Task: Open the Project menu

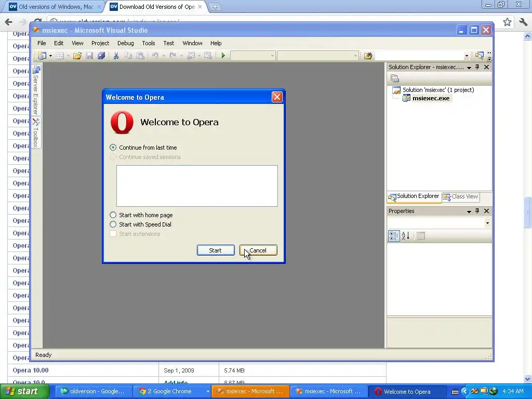Action: click(x=100, y=43)
